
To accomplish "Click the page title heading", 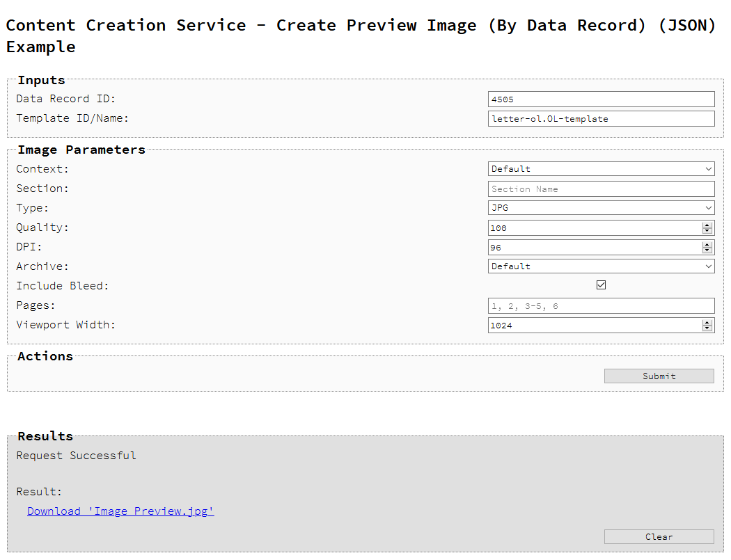I will (361, 36).
